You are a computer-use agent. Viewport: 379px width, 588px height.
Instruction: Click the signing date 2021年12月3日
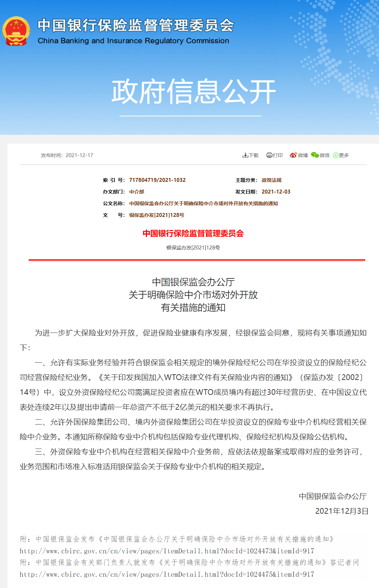pyautogui.click(x=341, y=511)
